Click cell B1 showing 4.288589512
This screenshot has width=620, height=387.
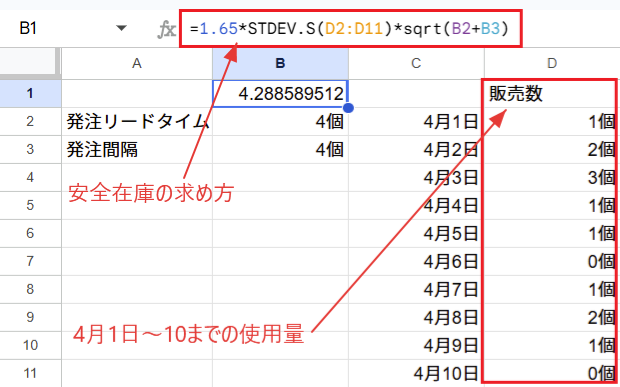click(x=280, y=94)
